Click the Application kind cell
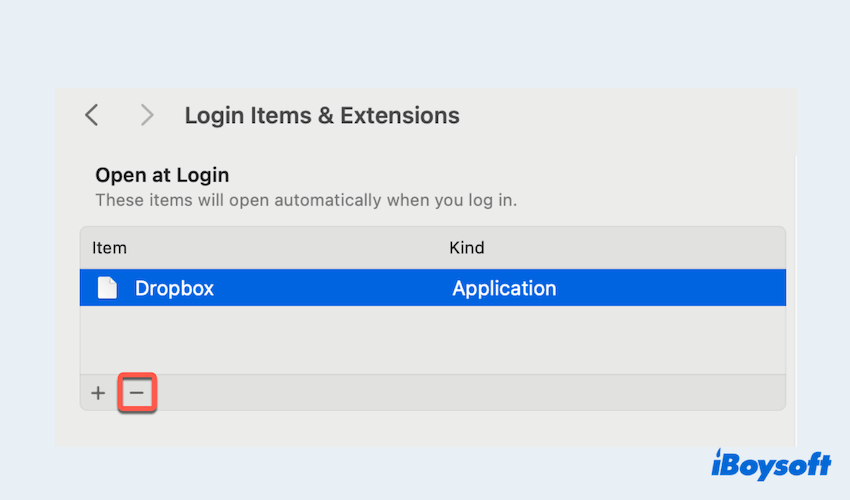850x500 pixels. [x=504, y=288]
